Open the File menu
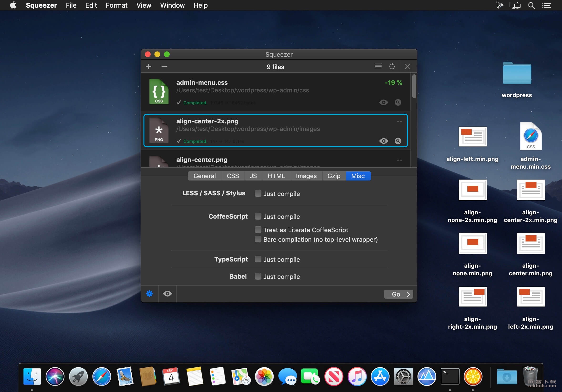Viewport: 562px width, 392px height. tap(71, 5)
